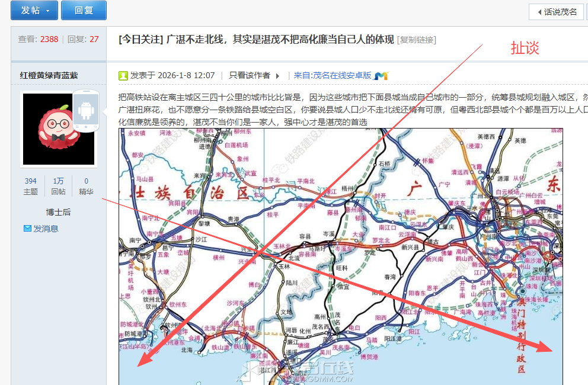Click the envelope icon next to 发消息

tap(27, 229)
